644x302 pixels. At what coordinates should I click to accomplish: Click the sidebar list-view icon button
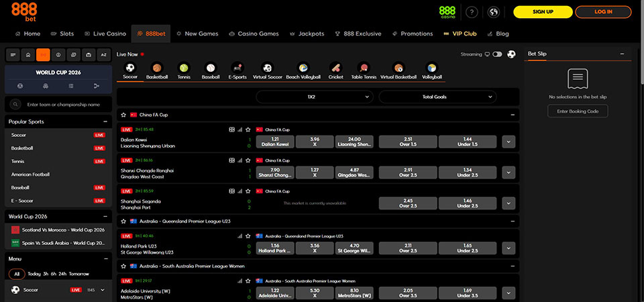13,54
